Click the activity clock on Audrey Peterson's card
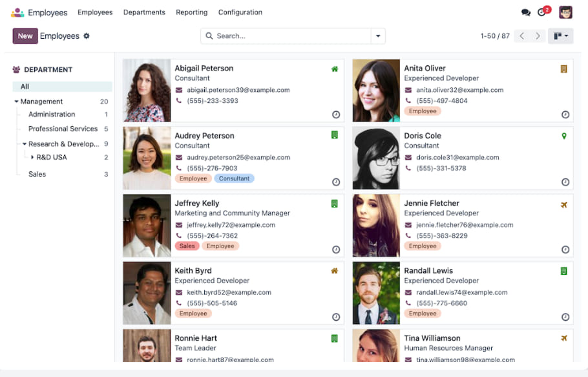This screenshot has height=377, width=588. [x=336, y=182]
